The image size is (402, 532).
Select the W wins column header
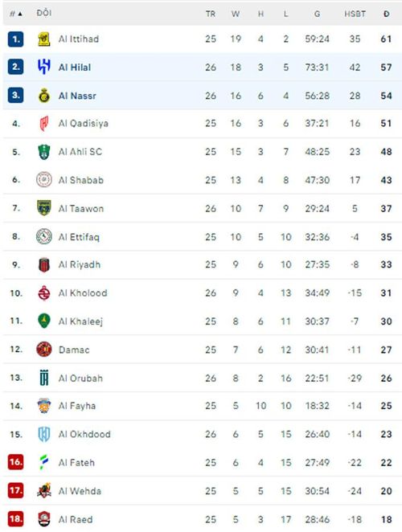pos(236,14)
